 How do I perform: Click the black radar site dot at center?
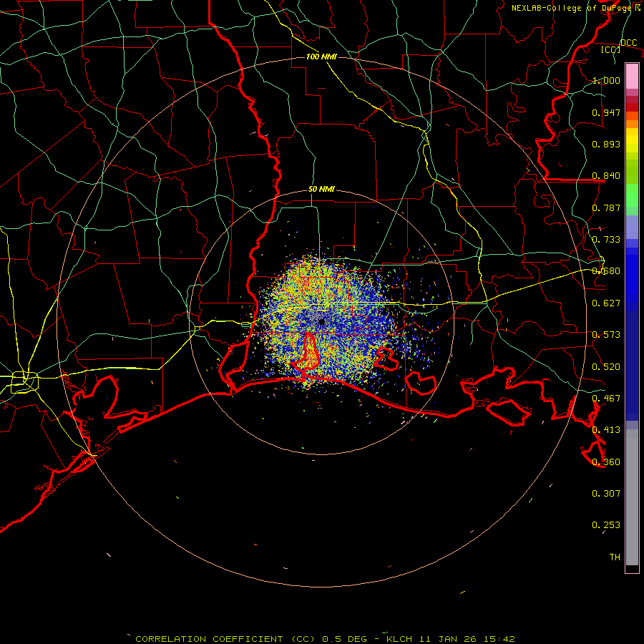pyautogui.click(x=321, y=322)
